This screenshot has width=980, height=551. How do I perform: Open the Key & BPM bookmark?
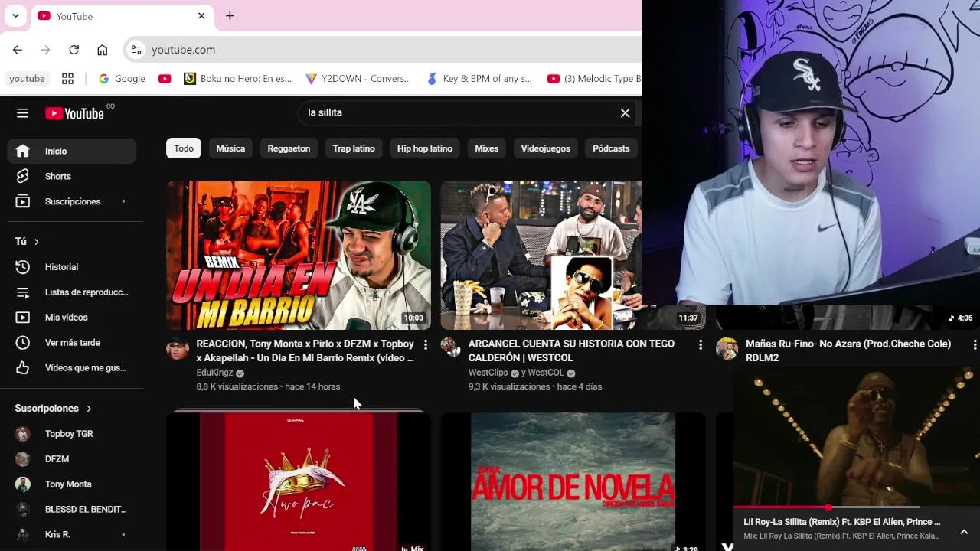click(479, 79)
